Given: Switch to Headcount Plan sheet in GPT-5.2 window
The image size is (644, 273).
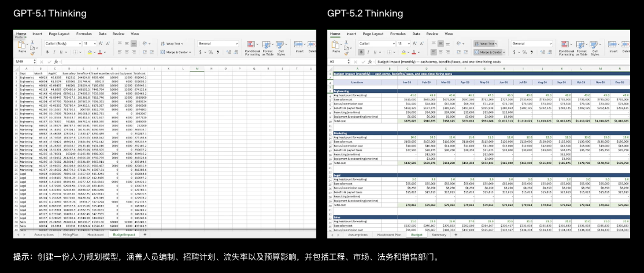Looking at the screenshot, I should [389, 234].
